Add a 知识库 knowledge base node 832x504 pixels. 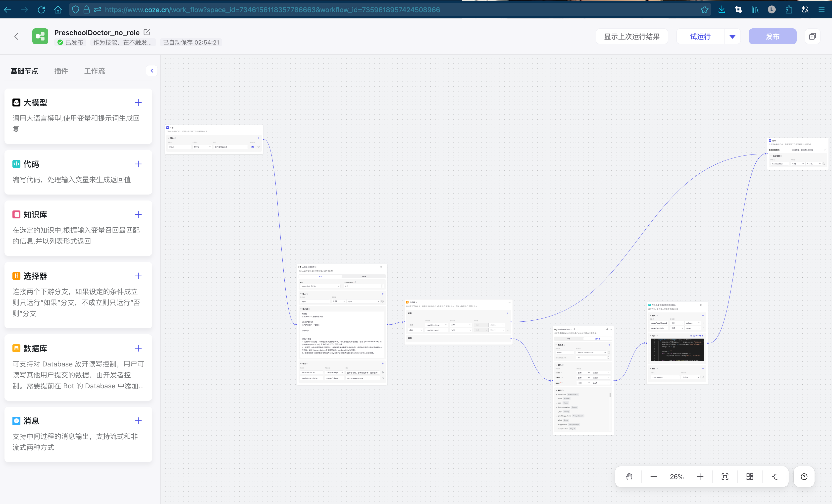[138, 214]
